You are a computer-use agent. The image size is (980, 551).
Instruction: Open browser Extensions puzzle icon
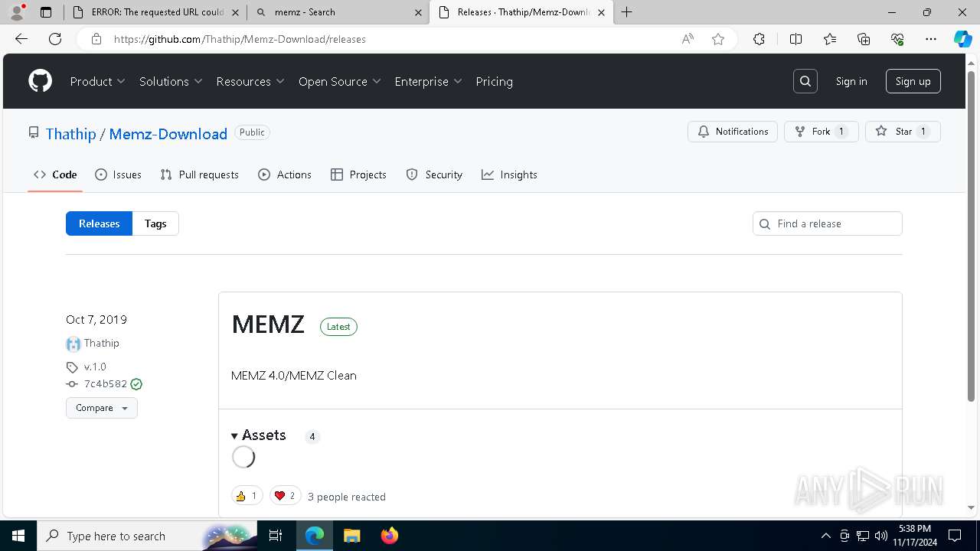759,39
